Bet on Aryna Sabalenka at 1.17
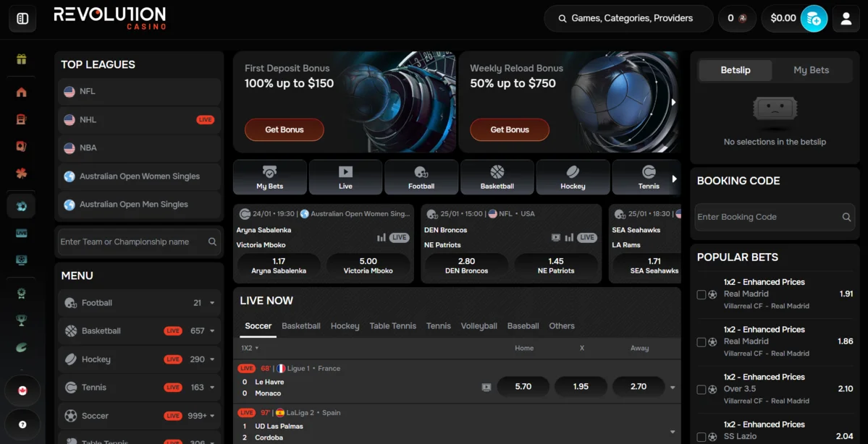 278,265
